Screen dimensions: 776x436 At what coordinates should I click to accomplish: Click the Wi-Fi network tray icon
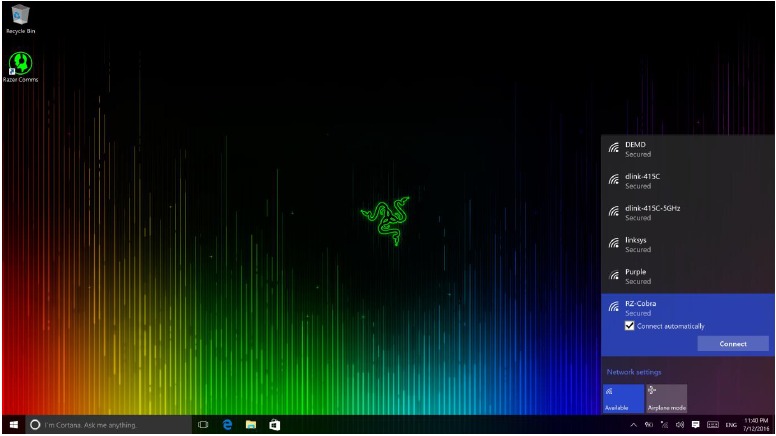(x=664, y=425)
